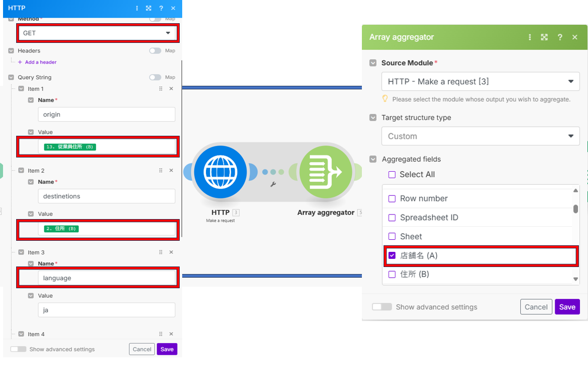Open HTTP panel three-dot options menu

click(x=137, y=8)
